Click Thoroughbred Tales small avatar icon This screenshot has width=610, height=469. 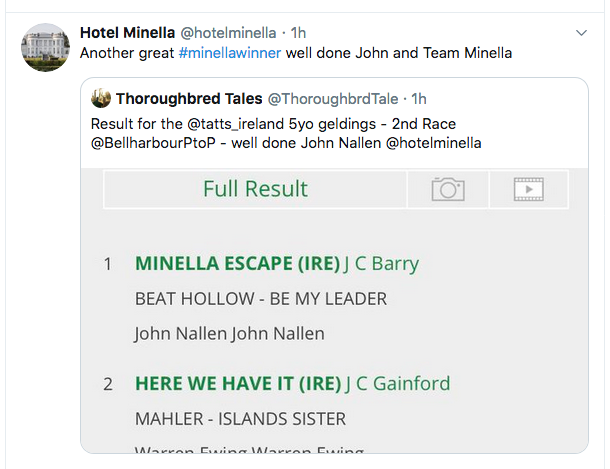click(x=101, y=98)
